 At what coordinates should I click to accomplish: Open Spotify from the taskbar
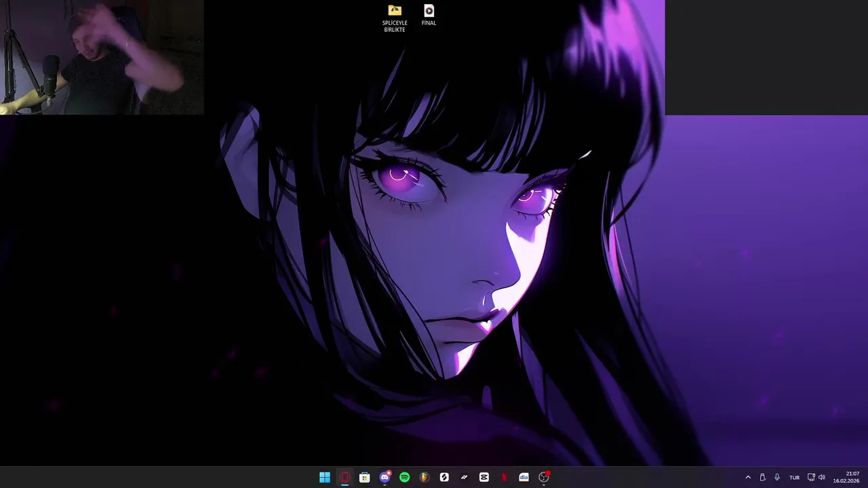point(405,477)
